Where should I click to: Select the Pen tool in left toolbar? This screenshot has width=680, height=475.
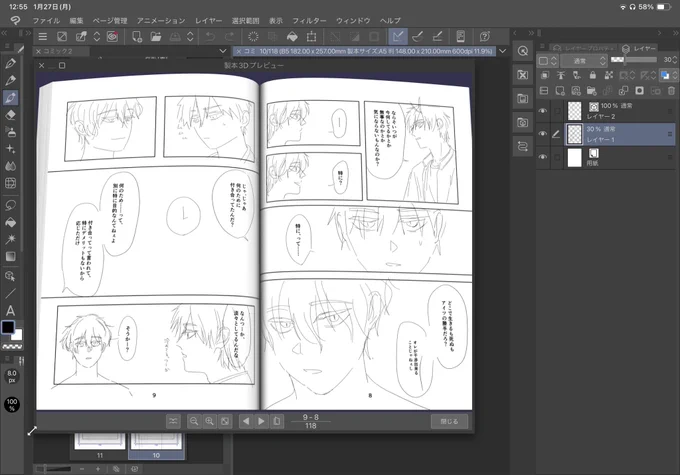click(x=10, y=63)
